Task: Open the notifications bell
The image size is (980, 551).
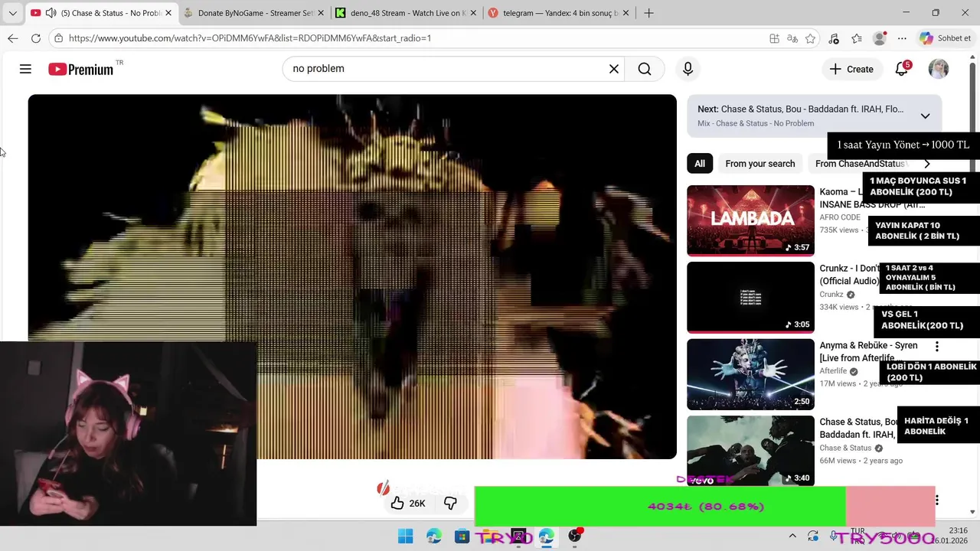Action: 901,69
